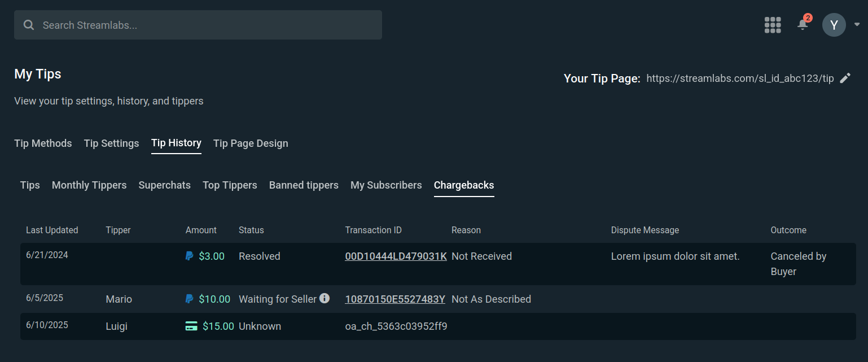Go to the Tip Page Design tab

pyautogui.click(x=251, y=143)
